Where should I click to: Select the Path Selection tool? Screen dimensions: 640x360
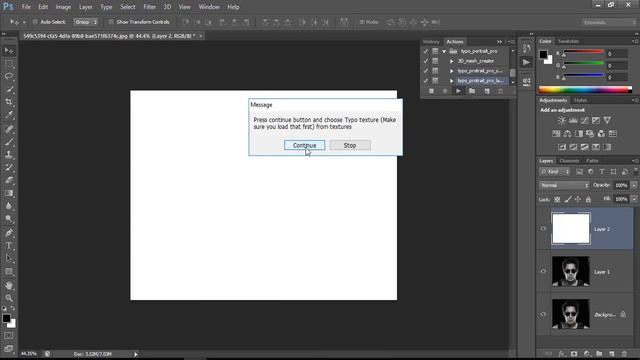pos(9,258)
